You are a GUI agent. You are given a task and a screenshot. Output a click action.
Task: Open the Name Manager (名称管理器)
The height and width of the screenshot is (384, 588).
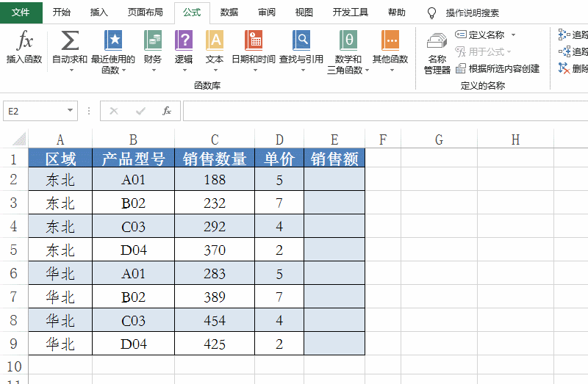click(437, 53)
